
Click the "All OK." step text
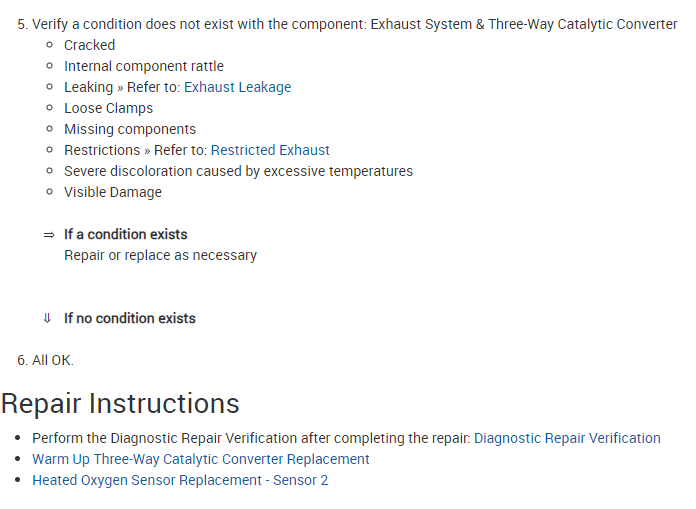tap(52, 360)
